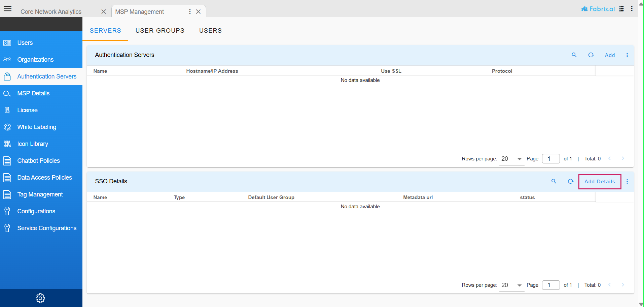This screenshot has width=644, height=307.
Task: Refresh the SSO Details table
Action: pos(571,181)
